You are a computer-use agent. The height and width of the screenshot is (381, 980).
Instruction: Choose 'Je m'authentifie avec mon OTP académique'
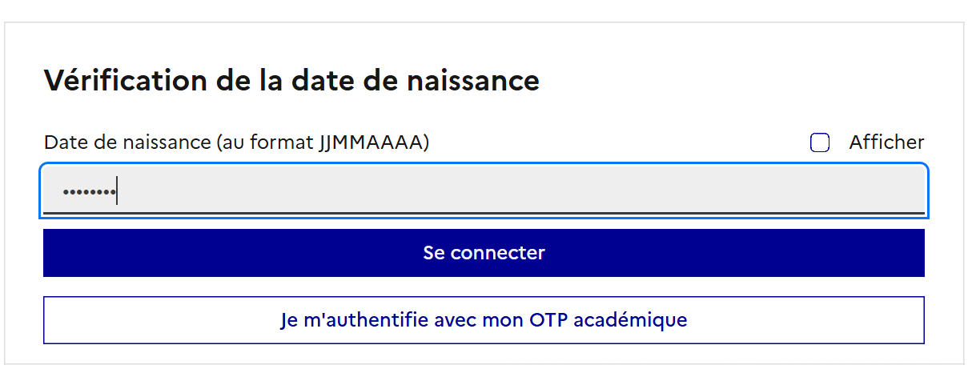click(x=484, y=320)
